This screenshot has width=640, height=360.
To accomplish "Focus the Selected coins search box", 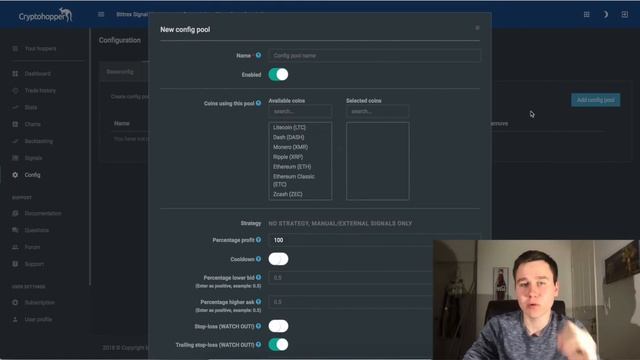I will click(378, 111).
